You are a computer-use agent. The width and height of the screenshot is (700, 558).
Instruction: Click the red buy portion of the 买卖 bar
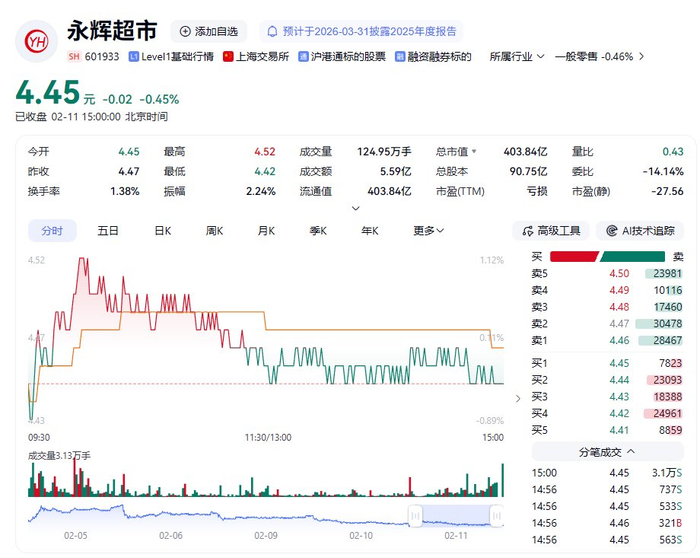coord(574,257)
